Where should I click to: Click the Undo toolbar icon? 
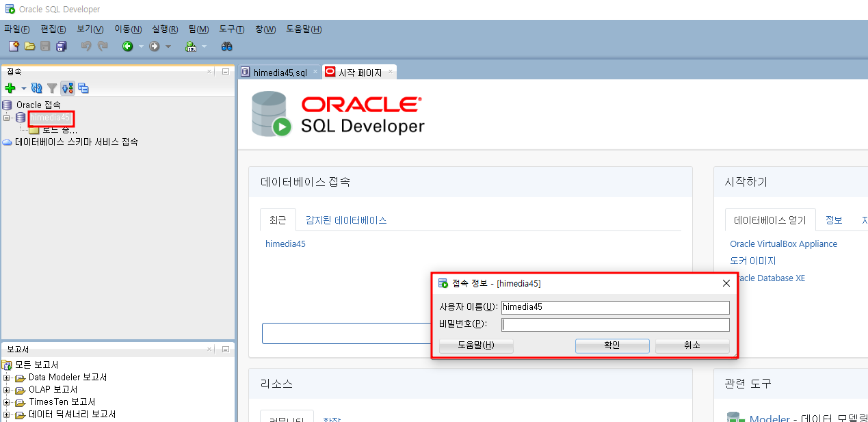[x=86, y=47]
